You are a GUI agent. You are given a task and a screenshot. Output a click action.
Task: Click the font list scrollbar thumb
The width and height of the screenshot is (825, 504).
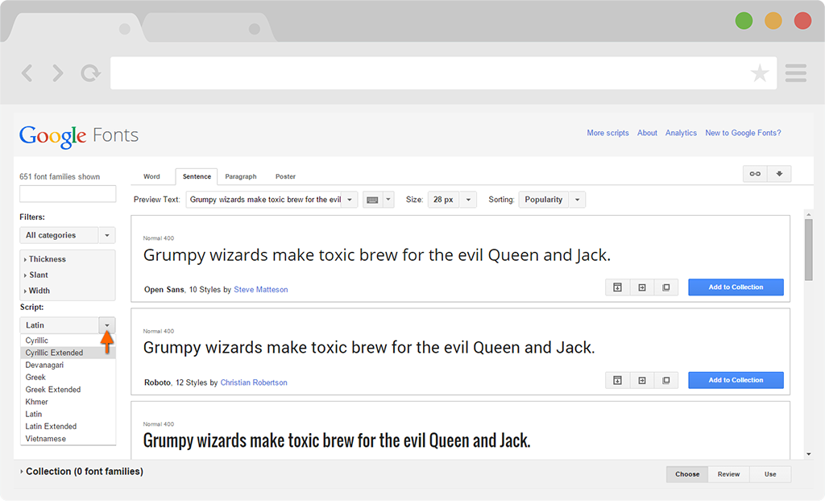(x=809, y=250)
